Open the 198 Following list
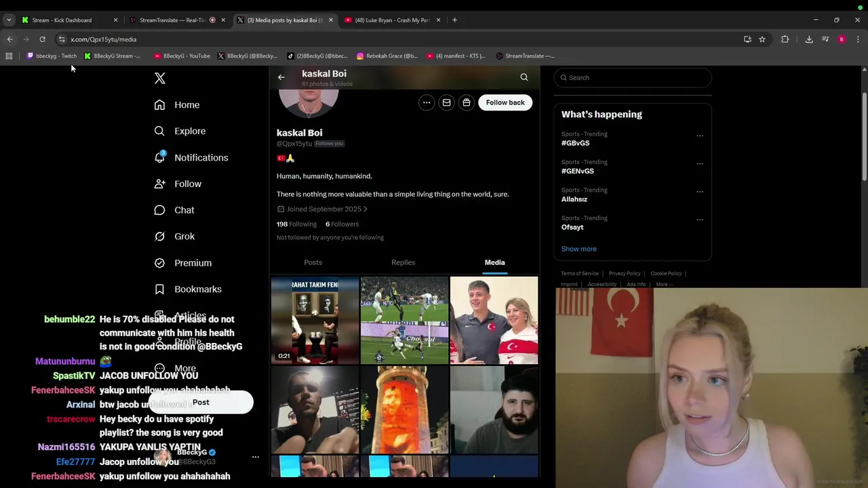Screen dimensions: 868x488 pos(296,224)
